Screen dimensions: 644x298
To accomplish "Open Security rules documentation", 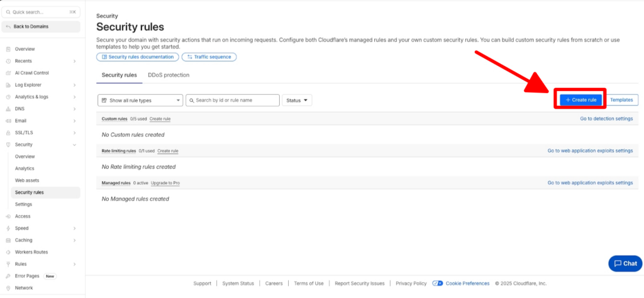I will [x=138, y=57].
